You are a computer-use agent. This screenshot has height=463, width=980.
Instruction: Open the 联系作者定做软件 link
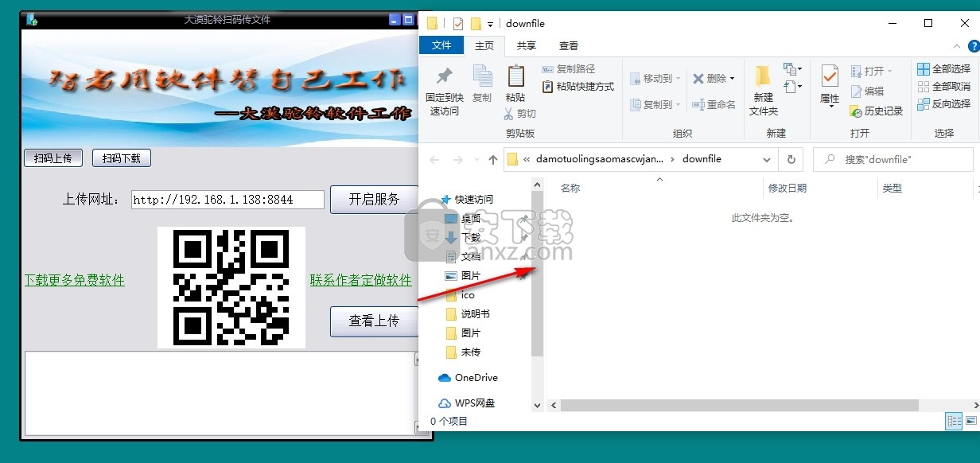click(x=361, y=280)
